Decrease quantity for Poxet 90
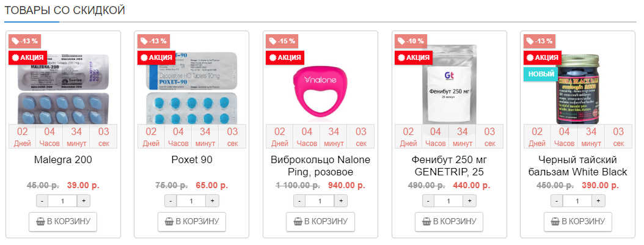The height and width of the screenshot is (245, 644). [170, 201]
